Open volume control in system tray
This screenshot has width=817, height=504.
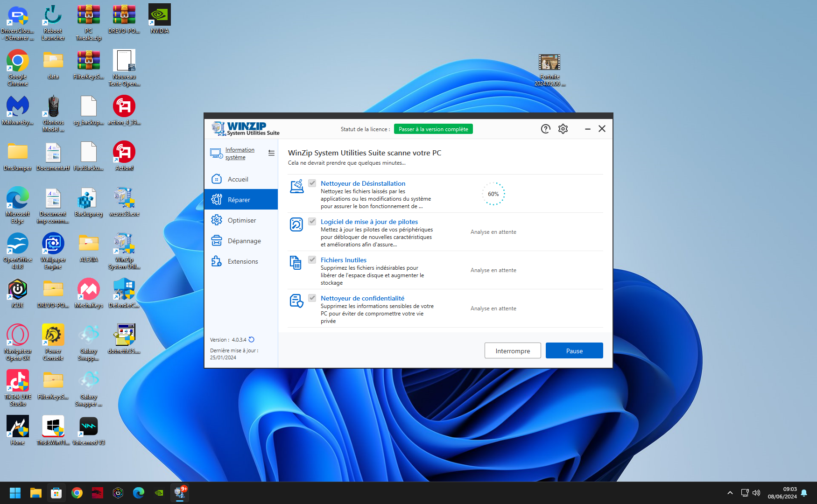pyautogui.click(x=756, y=493)
